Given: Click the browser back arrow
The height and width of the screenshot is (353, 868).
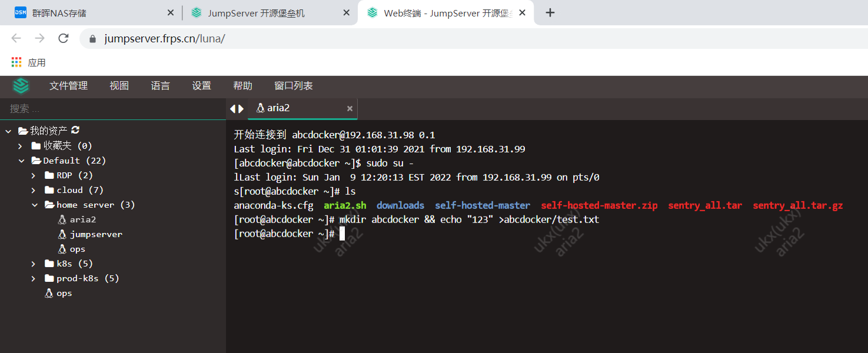Looking at the screenshot, I should [16, 38].
